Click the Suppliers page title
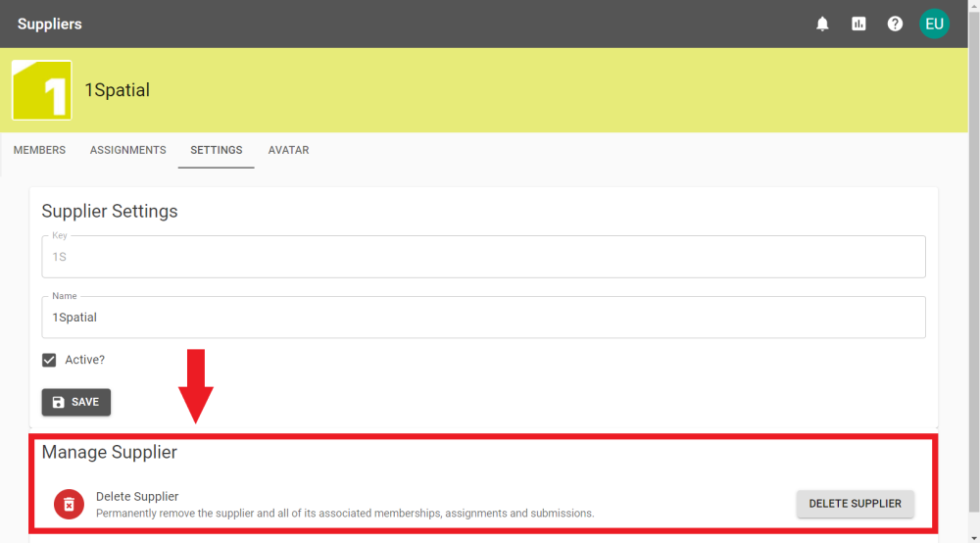 click(50, 24)
